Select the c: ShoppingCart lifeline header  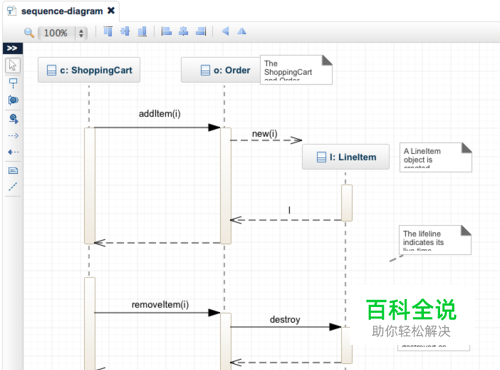[89, 70]
